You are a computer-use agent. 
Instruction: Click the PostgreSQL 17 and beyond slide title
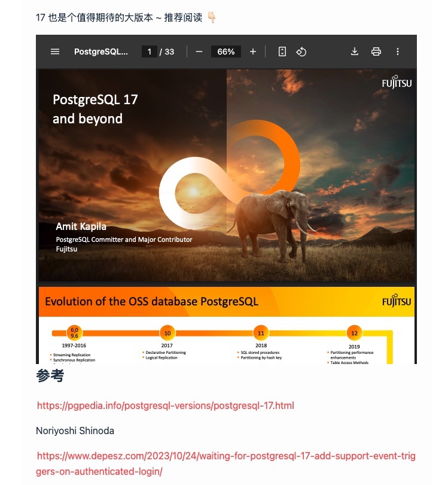click(95, 109)
